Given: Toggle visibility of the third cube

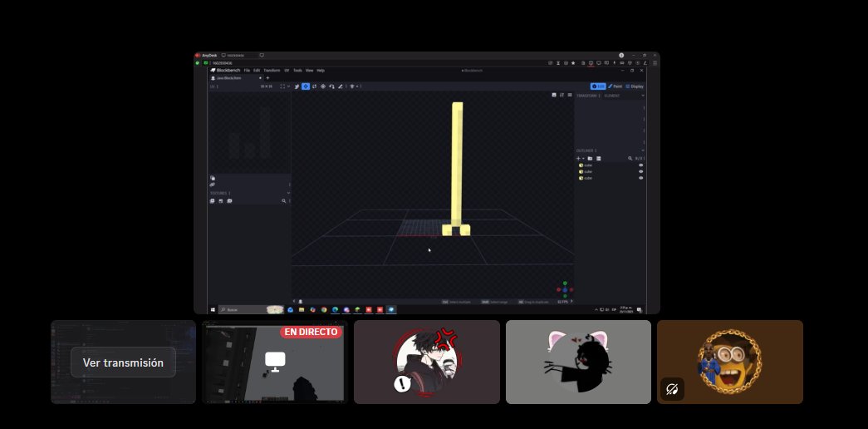Looking at the screenshot, I should pos(641,178).
